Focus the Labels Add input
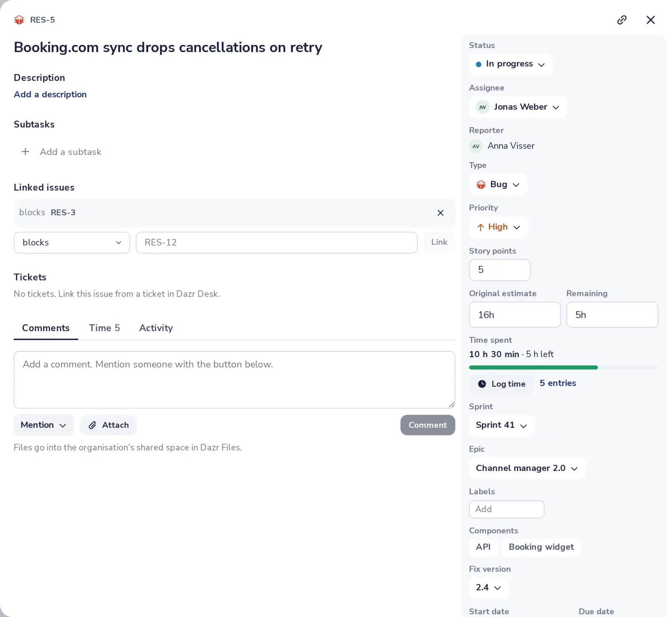 point(507,509)
